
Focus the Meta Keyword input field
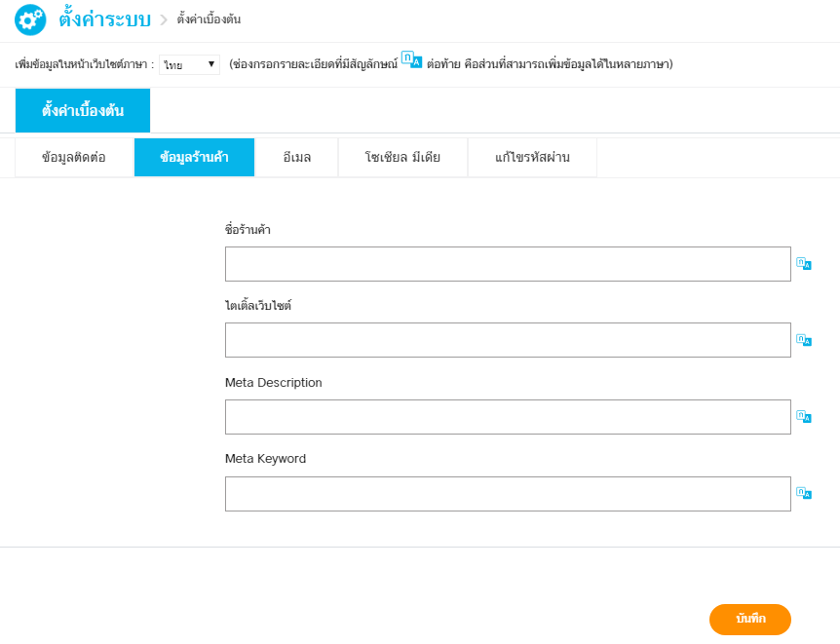coord(508,494)
